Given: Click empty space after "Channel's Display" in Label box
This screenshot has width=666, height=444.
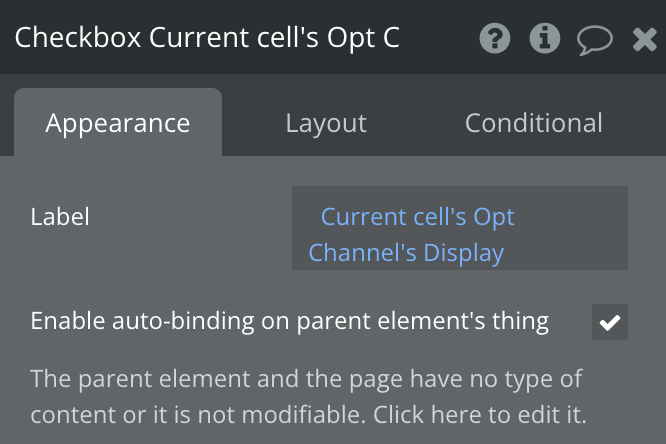Looking at the screenshot, I should tap(565, 253).
